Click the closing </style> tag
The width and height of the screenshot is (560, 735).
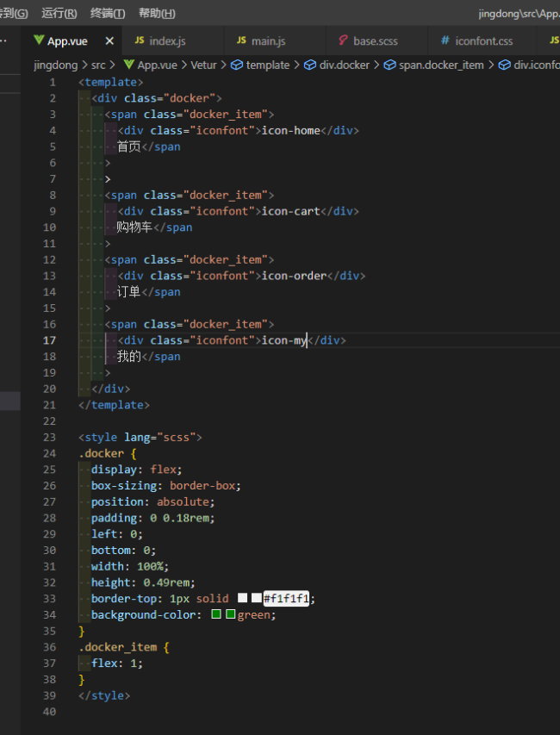104,695
